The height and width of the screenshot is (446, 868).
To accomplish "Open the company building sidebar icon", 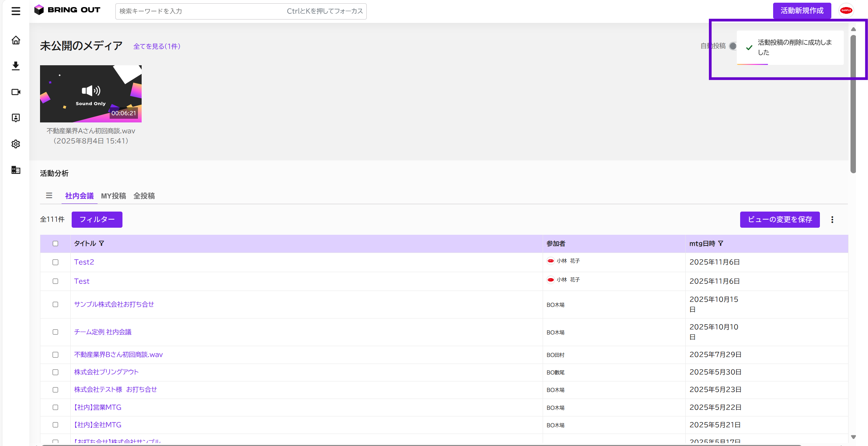I will (x=15, y=170).
